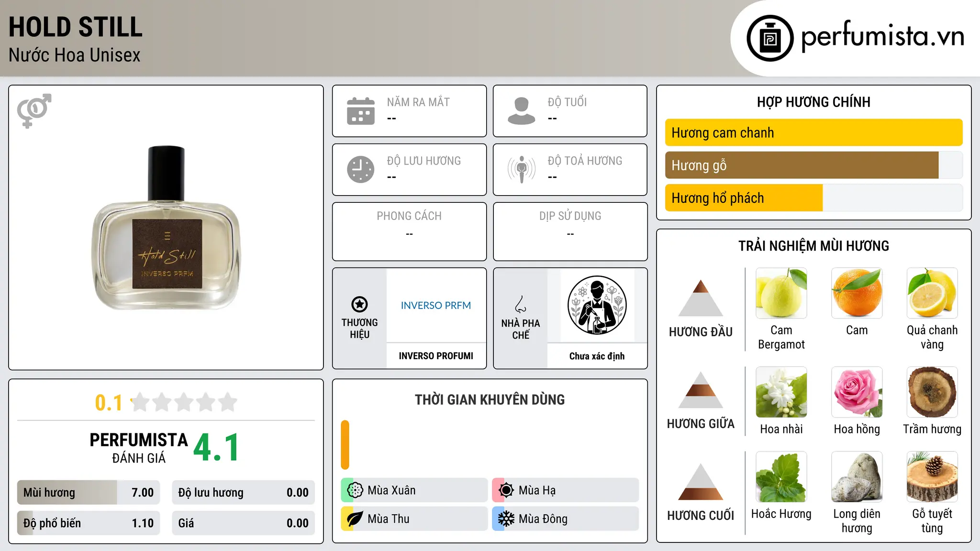
Task: Click the Độ phổ biến 1.10 rating bar
Action: 89,523
